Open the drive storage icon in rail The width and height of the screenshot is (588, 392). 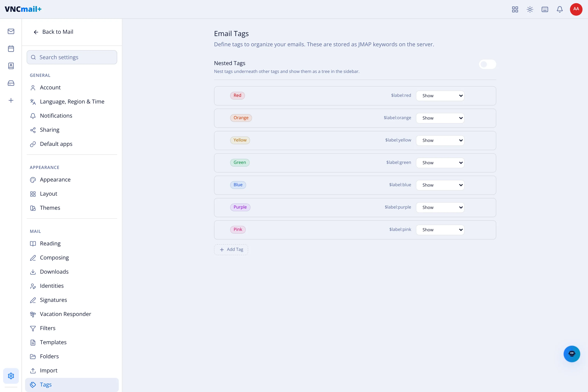point(11,83)
